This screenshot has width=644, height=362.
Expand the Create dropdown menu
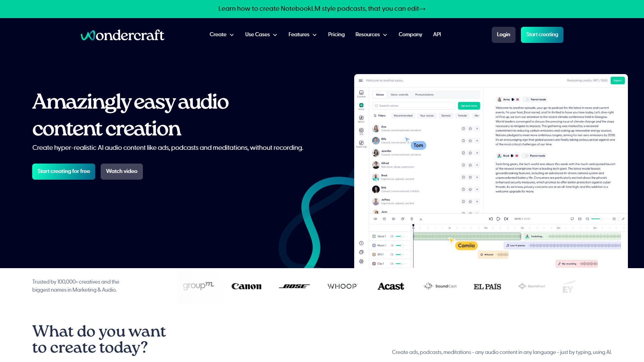click(221, 35)
